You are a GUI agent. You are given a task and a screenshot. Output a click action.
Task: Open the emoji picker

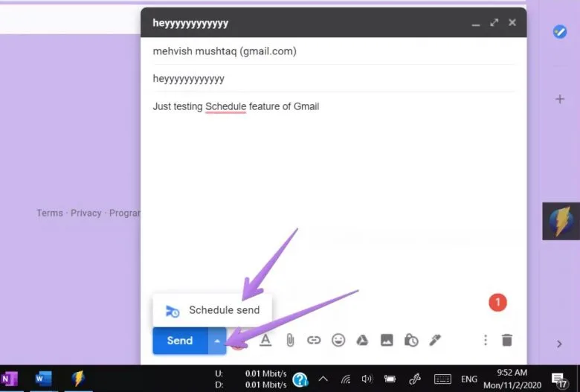(x=338, y=340)
